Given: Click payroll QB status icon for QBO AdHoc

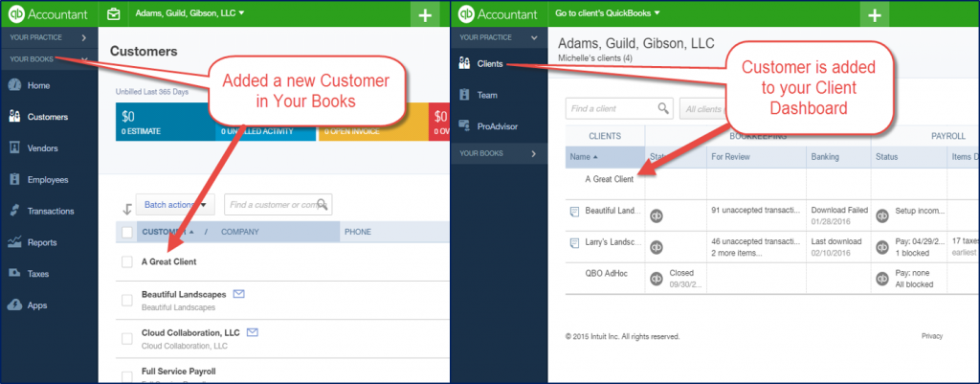Looking at the screenshot, I should point(881,279).
